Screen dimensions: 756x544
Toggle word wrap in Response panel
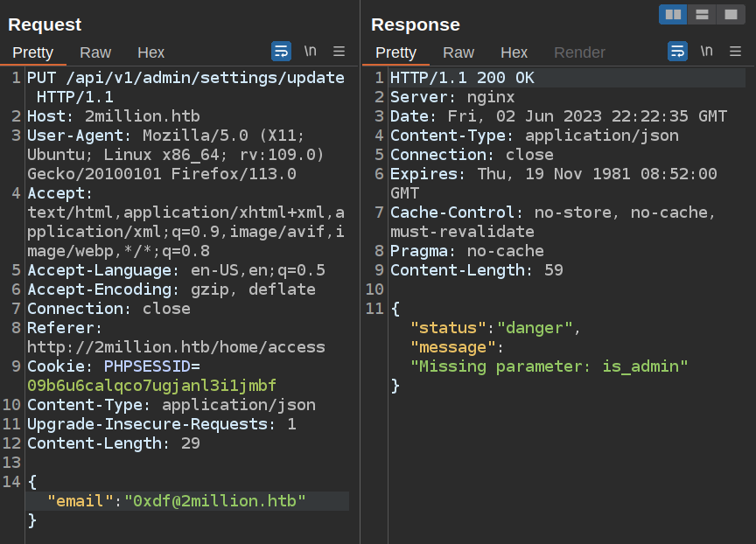point(677,52)
